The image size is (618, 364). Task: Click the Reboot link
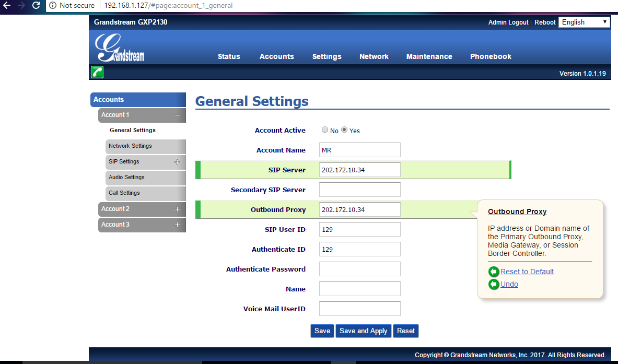point(545,22)
